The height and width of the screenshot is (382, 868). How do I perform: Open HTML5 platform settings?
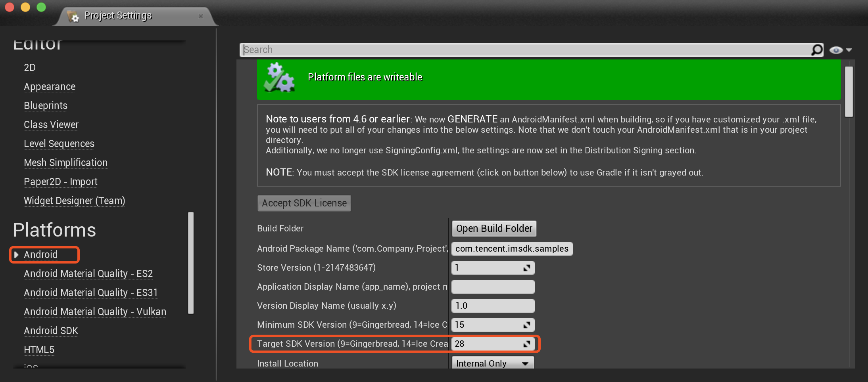[39, 350]
